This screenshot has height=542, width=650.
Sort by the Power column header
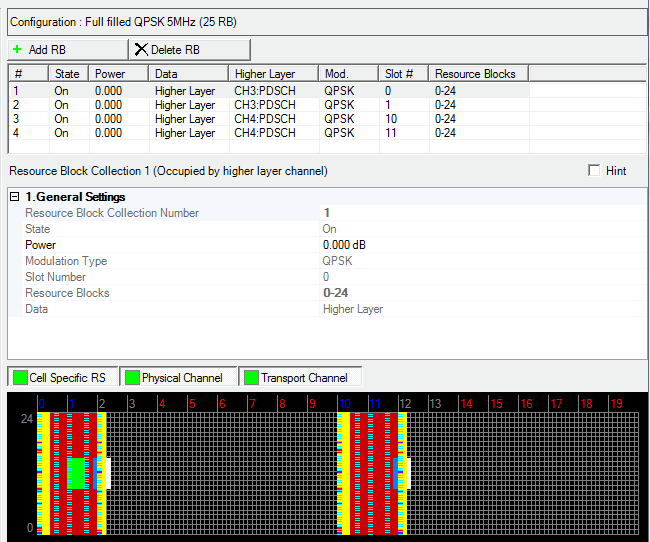118,74
